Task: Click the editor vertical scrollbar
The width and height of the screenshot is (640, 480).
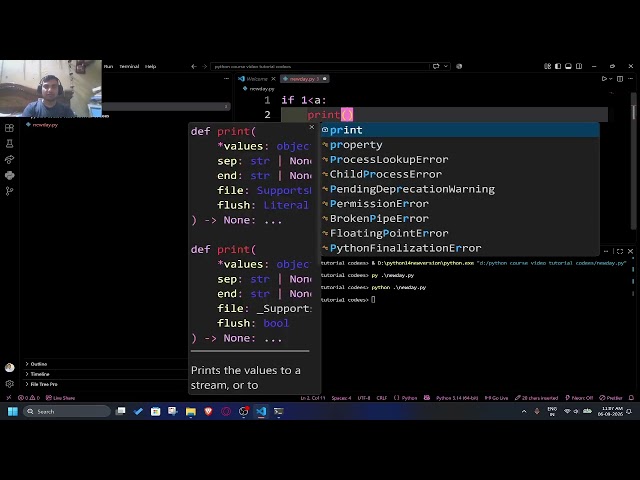Action: [633, 161]
